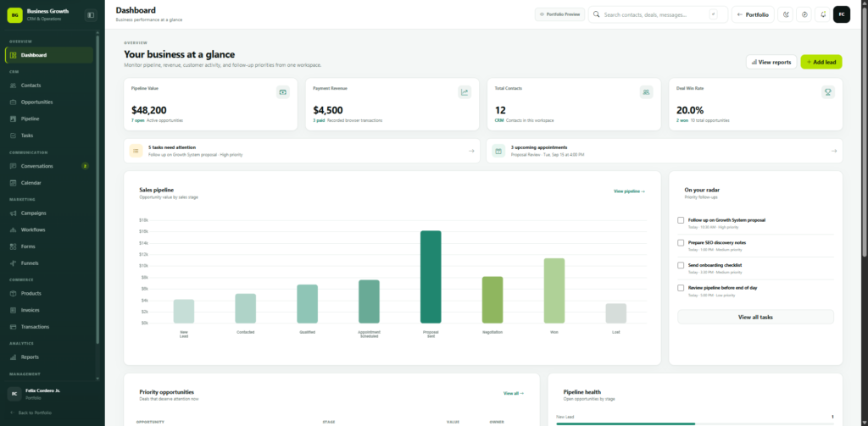Click the Portfolio back button in header
Screen dimensions: 868x426
coord(753,14)
